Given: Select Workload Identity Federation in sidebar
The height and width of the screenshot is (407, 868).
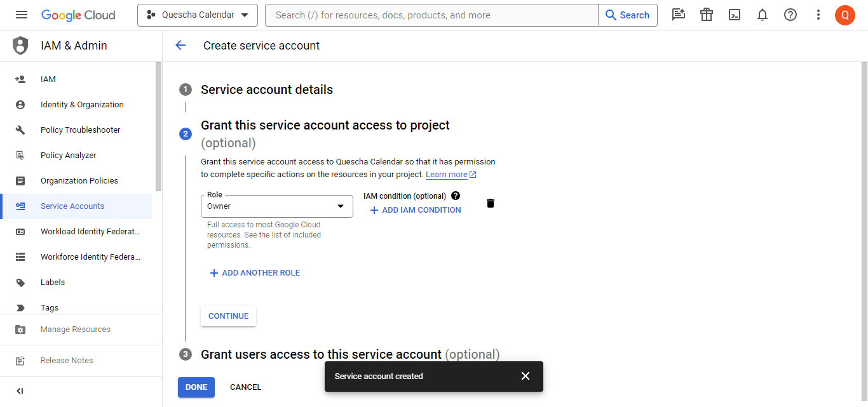Looking at the screenshot, I should click(x=90, y=232).
